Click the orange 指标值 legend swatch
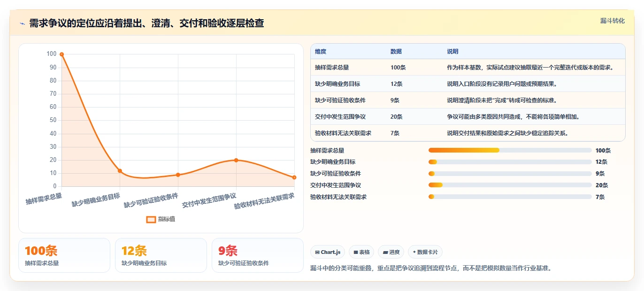Screen dimensions: 644x291 pyautogui.click(x=151, y=219)
